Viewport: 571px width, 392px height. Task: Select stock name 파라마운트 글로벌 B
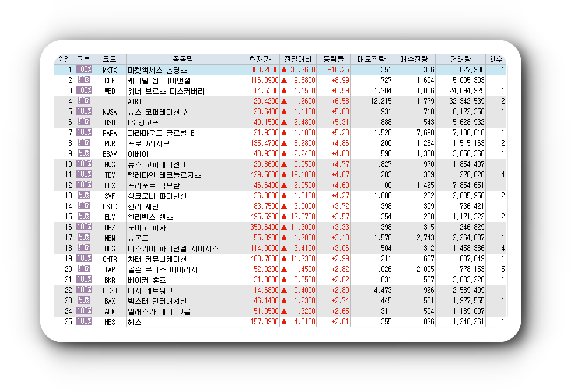point(161,133)
